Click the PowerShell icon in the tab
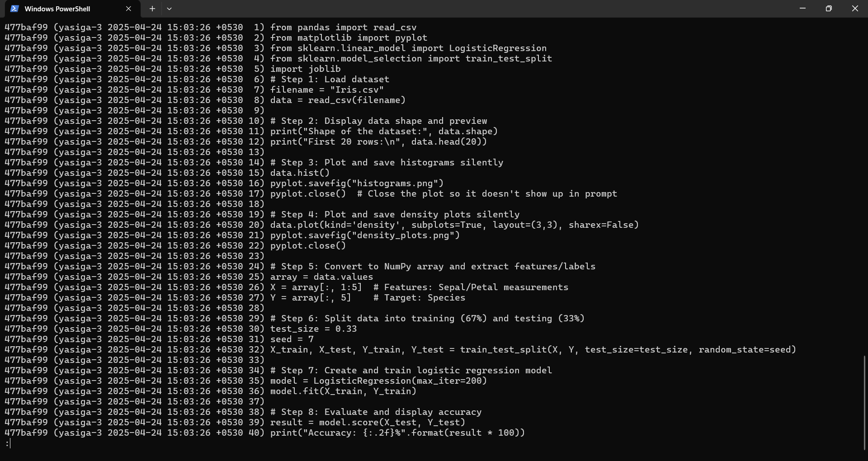The image size is (868, 461). (14, 9)
